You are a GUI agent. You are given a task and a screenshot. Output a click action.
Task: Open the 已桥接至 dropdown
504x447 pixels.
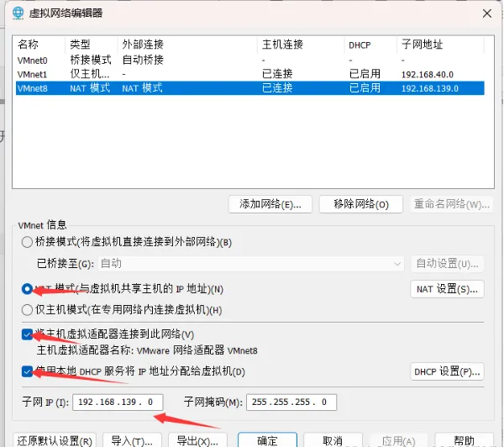pos(251,264)
